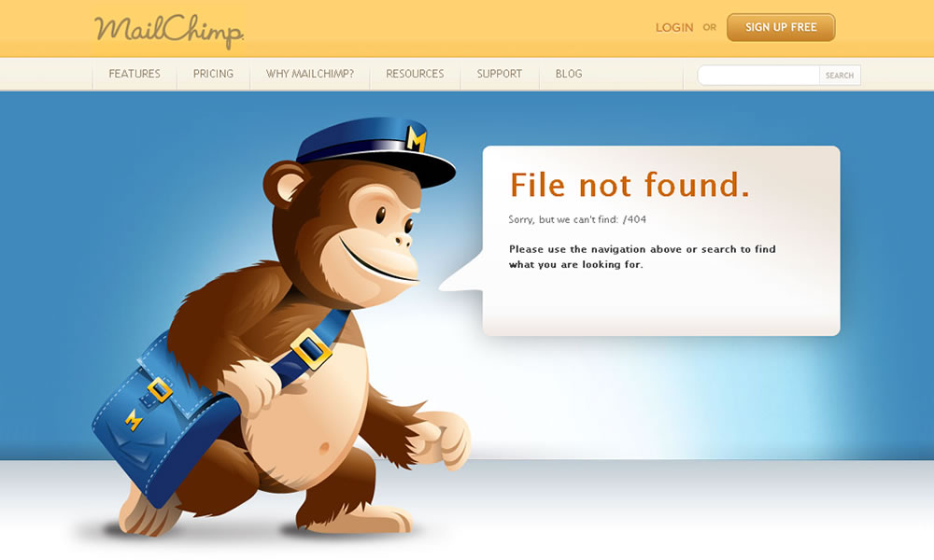Click the File not found heading
Screen dimensions: 934x560
(630, 185)
